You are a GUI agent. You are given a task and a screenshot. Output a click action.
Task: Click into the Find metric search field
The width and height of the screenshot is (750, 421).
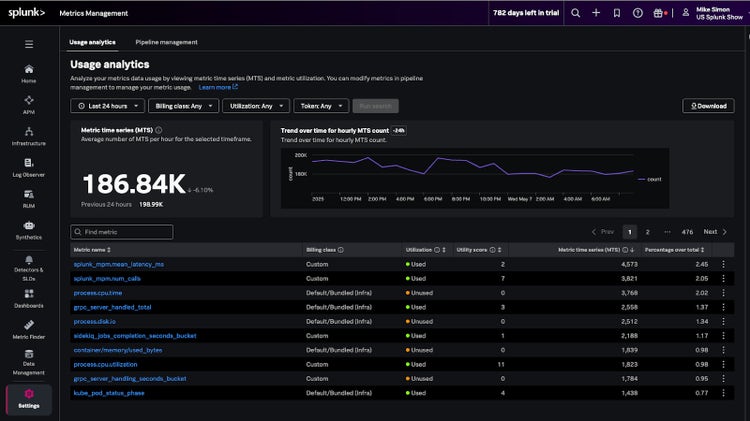tap(122, 232)
